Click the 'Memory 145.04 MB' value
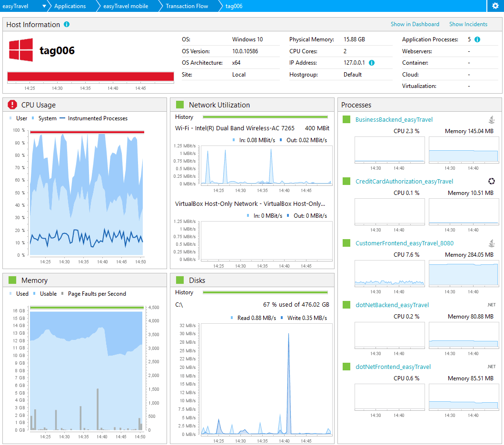Image resolution: width=504 pixels, height=445 pixels. [x=469, y=131]
